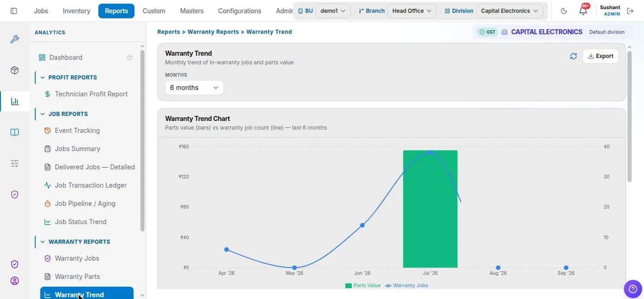Open the help button at bottom right
This screenshot has width=644, height=299.
tap(632, 289)
